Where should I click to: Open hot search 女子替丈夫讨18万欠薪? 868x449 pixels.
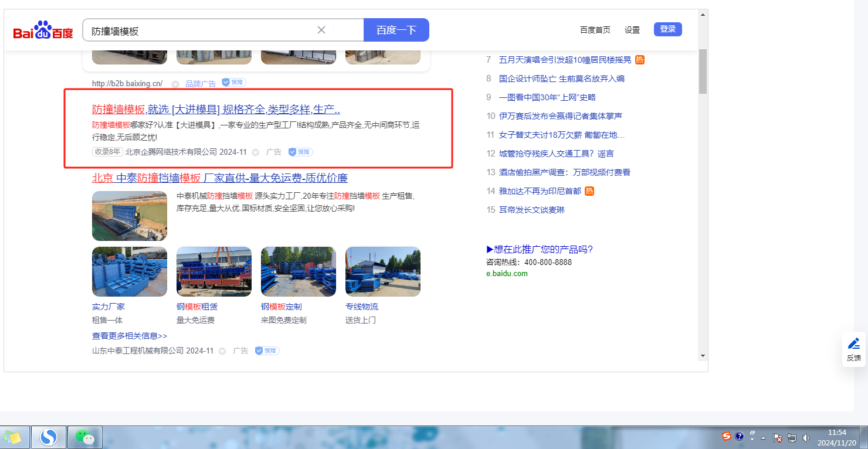pos(562,135)
